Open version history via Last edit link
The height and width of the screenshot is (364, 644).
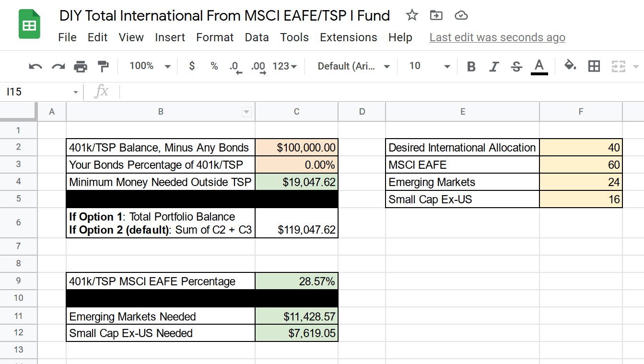point(497,37)
